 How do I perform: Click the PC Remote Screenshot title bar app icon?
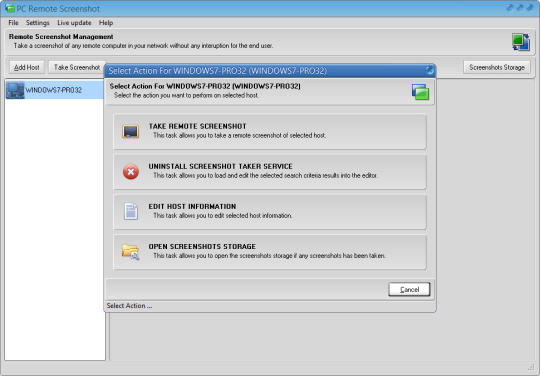click(9, 9)
